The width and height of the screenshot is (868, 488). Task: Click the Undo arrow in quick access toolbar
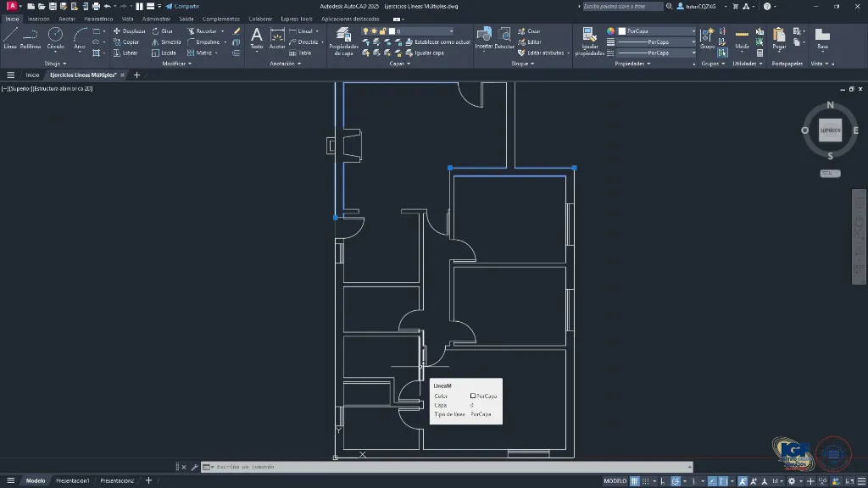point(108,6)
